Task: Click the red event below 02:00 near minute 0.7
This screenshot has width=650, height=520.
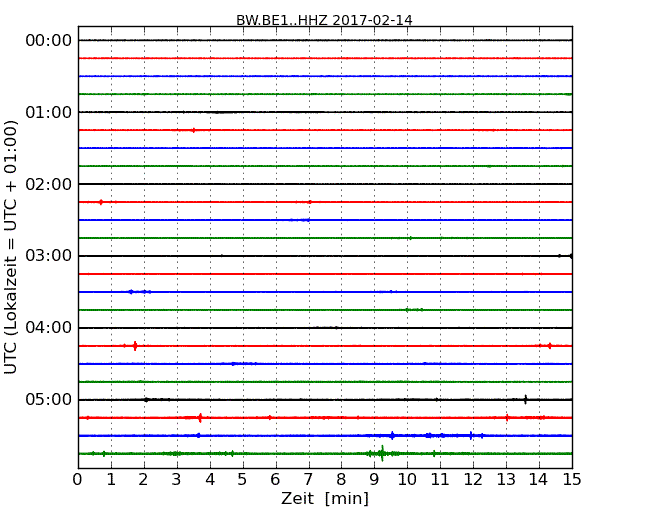Action: [101, 202]
